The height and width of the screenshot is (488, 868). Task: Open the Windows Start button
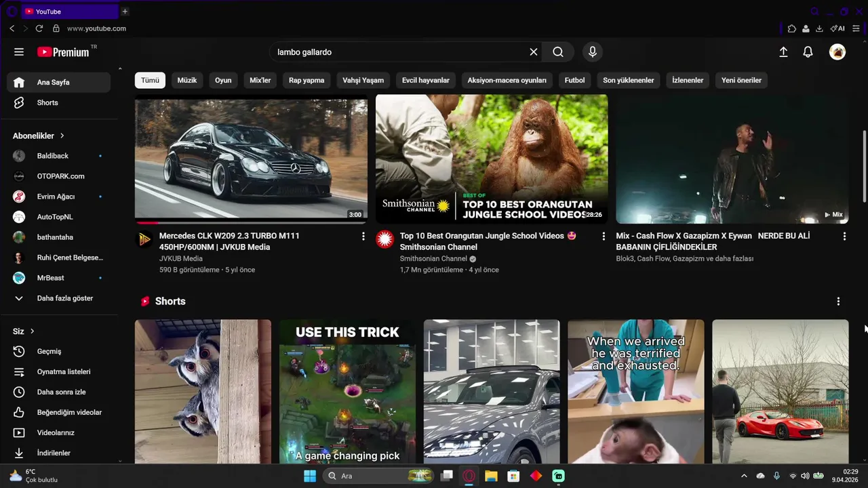(x=310, y=476)
